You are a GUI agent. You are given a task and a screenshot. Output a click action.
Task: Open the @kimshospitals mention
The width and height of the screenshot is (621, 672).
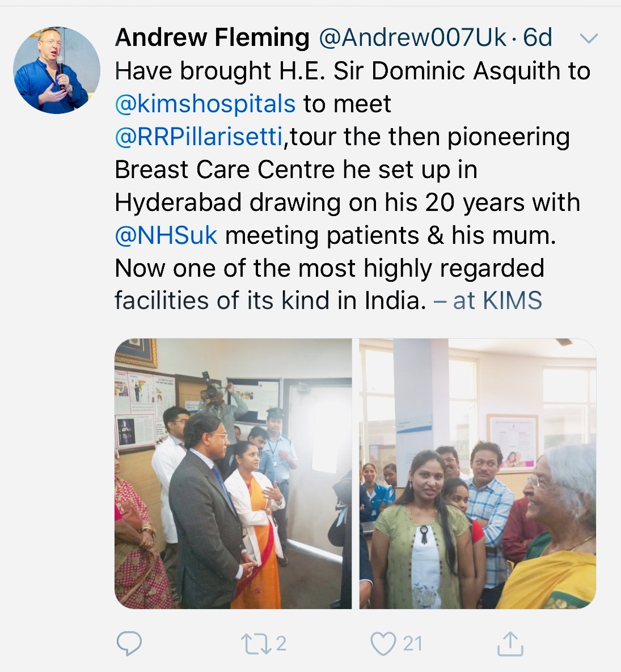[205, 104]
